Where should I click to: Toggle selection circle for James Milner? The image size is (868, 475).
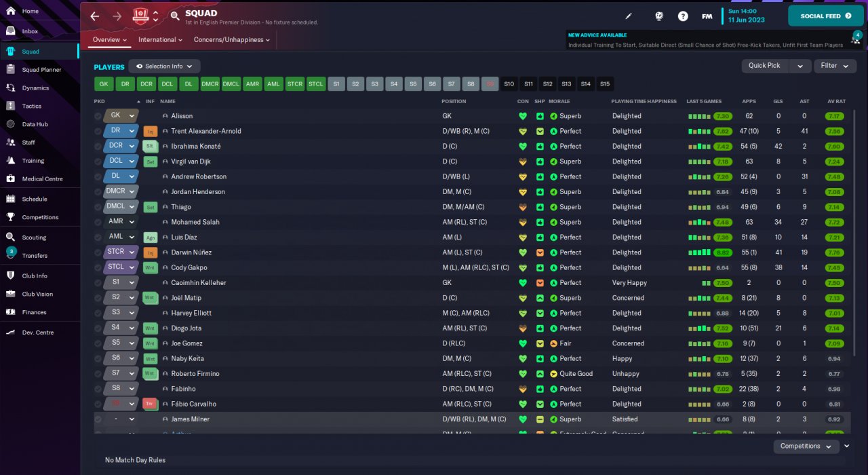(98, 419)
